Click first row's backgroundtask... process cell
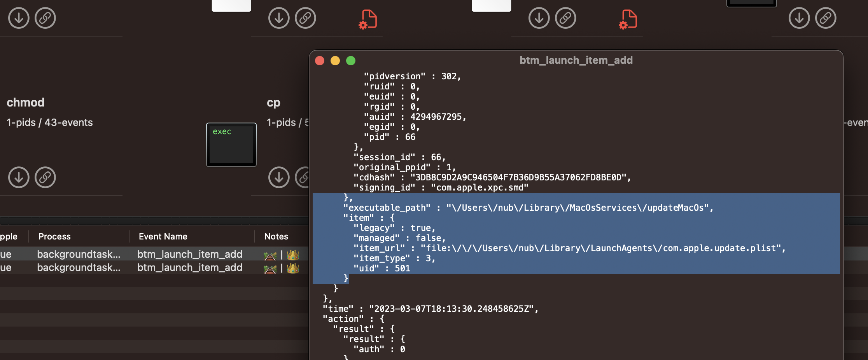Viewport: 868px width, 360px height. pos(79,254)
